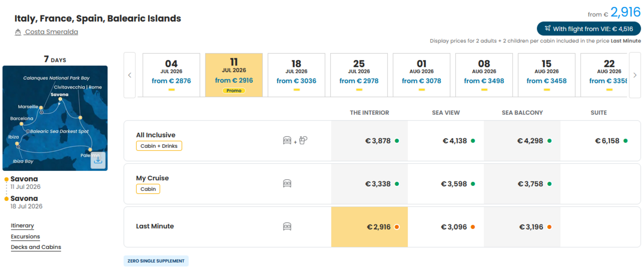The width and height of the screenshot is (644, 271).
Task: Choose Last Minute Interior at €2,916
Action: pos(370,227)
